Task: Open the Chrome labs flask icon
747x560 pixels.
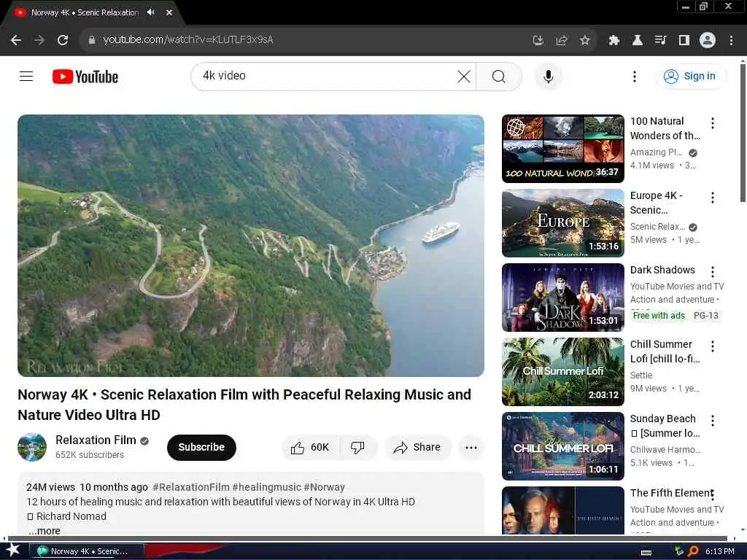Action: click(637, 41)
